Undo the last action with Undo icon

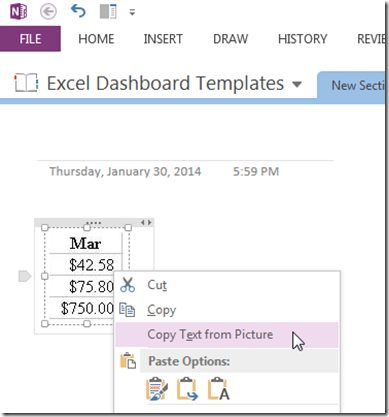coord(78,11)
